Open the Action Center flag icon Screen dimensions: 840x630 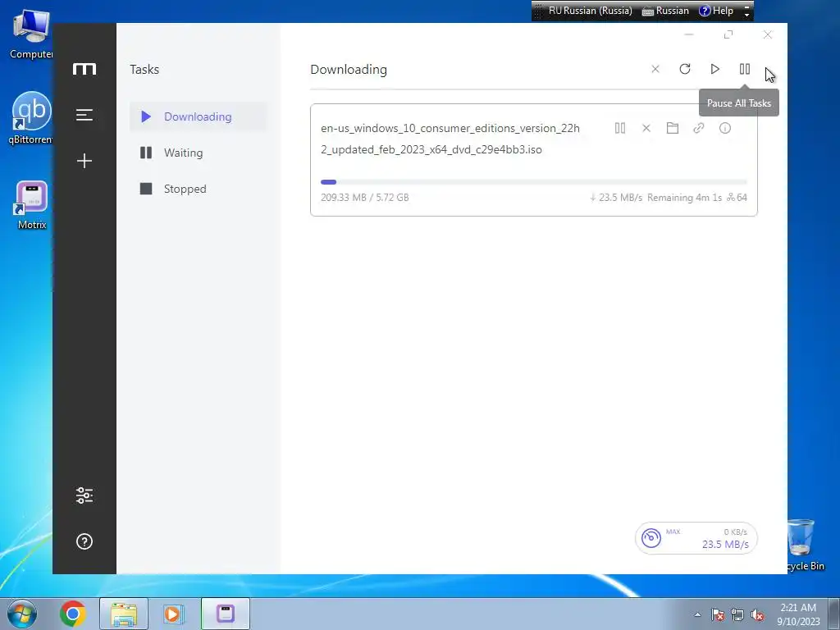pos(718,614)
